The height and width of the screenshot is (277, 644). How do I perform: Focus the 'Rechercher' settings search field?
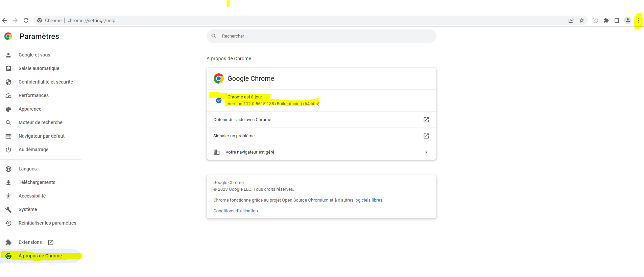pos(321,36)
